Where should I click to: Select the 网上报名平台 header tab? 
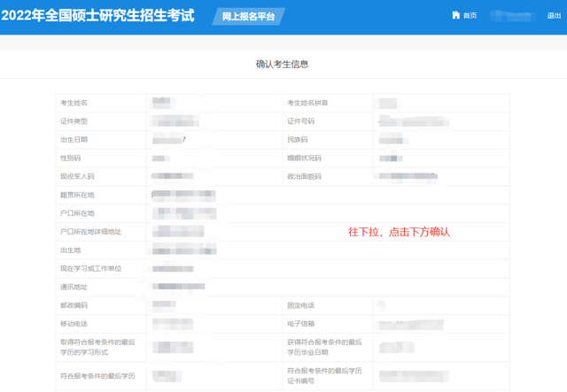tap(248, 17)
